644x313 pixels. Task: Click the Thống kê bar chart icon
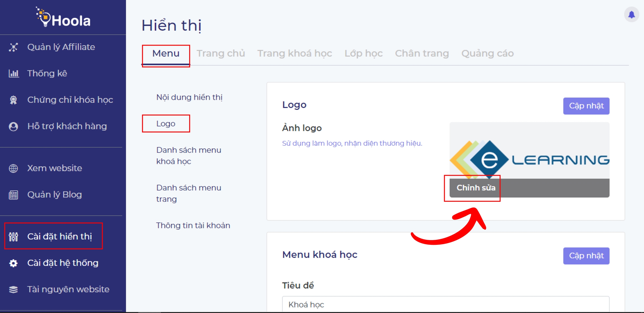pyautogui.click(x=13, y=73)
